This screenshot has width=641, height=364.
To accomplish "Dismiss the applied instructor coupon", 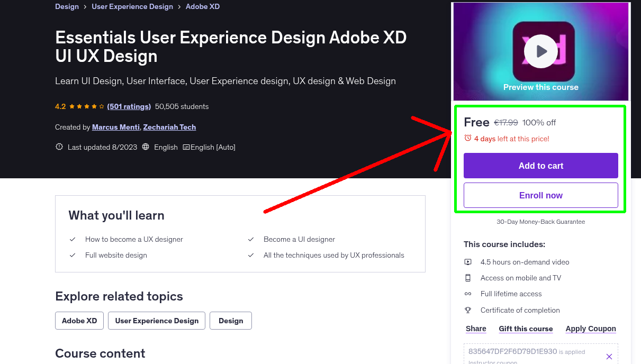I will point(609,356).
